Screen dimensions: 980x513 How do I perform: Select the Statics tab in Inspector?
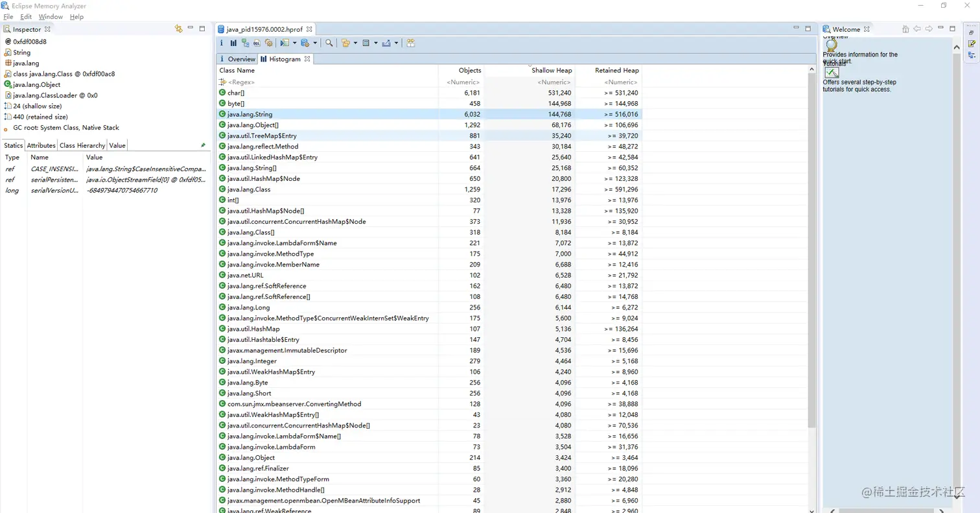pyautogui.click(x=13, y=145)
